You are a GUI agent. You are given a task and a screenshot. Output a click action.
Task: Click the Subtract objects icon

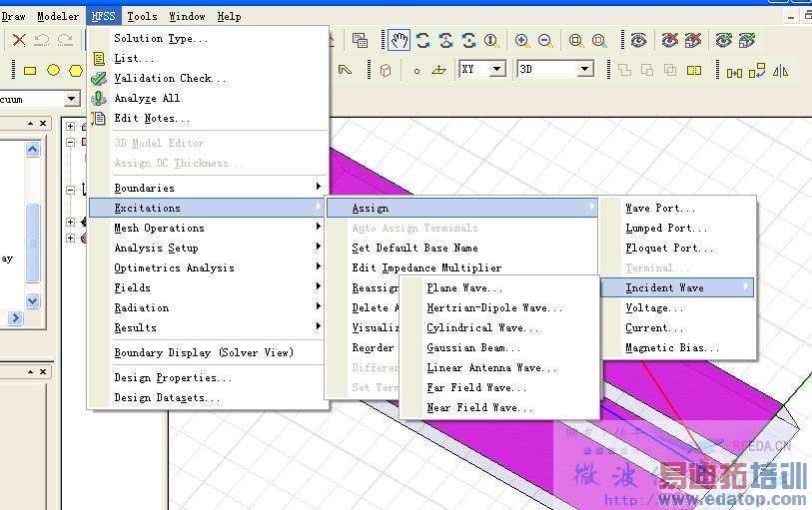(x=647, y=70)
